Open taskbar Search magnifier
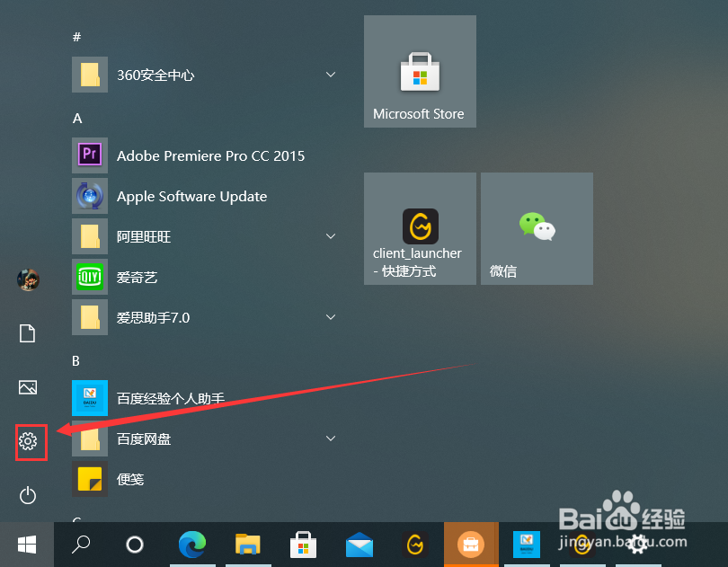Viewport: 728px width, 567px height. click(81, 545)
